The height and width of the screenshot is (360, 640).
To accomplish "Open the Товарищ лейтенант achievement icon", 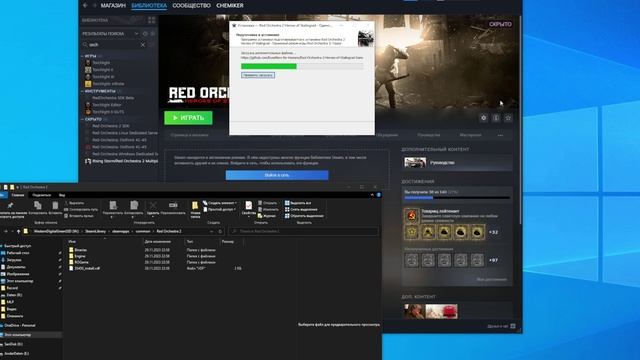I will (411, 215).
